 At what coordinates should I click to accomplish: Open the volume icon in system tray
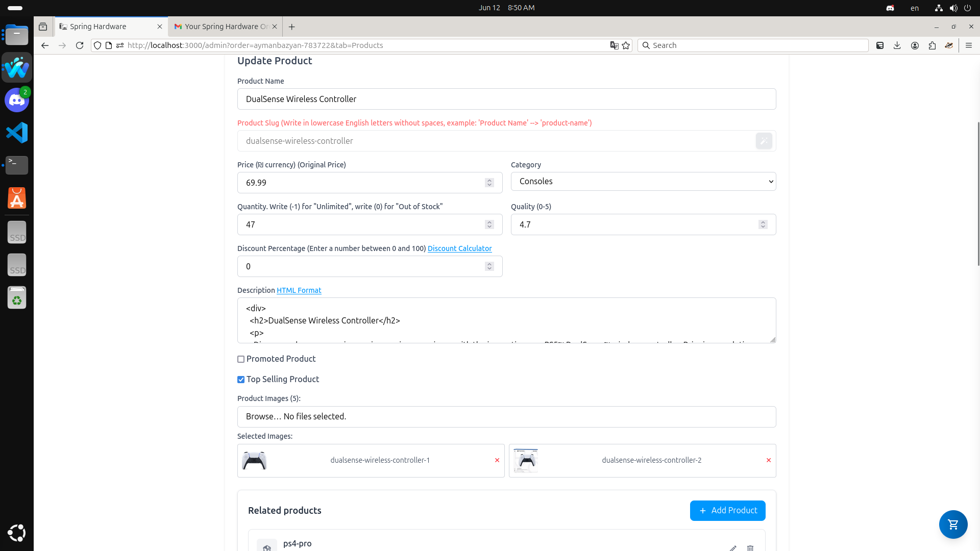coord(953,8)
